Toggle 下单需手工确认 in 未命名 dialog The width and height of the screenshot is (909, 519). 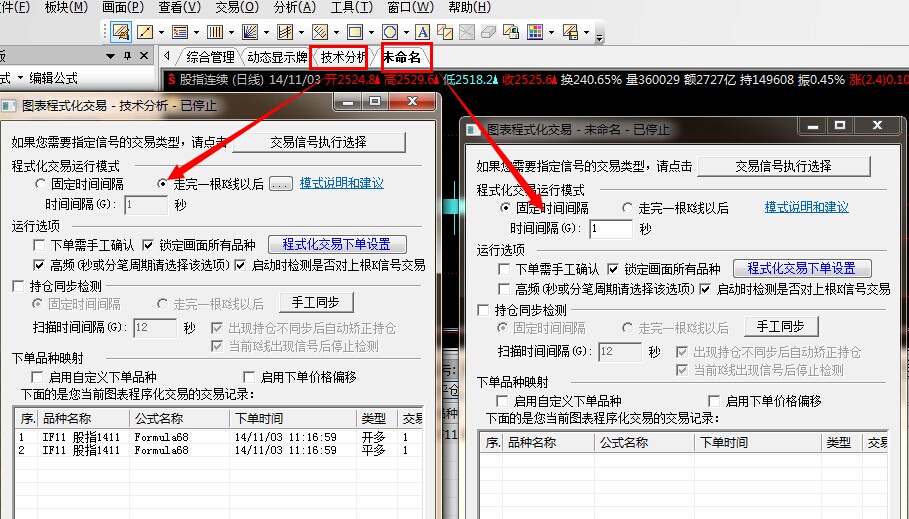pyautogui.click(x=504, y=269)
